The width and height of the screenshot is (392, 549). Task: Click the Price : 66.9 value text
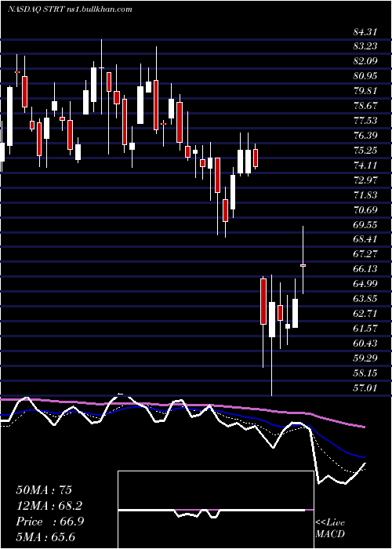click(49, 522)
